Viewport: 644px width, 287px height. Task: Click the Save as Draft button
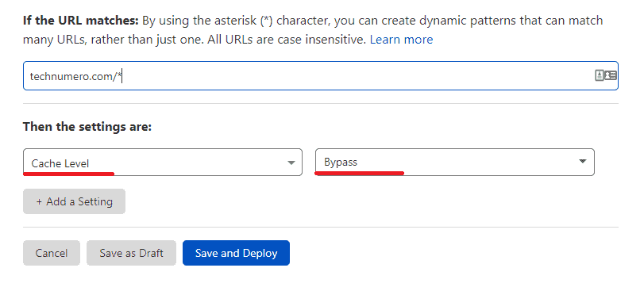pyautogui.click(x=131, y=253)
